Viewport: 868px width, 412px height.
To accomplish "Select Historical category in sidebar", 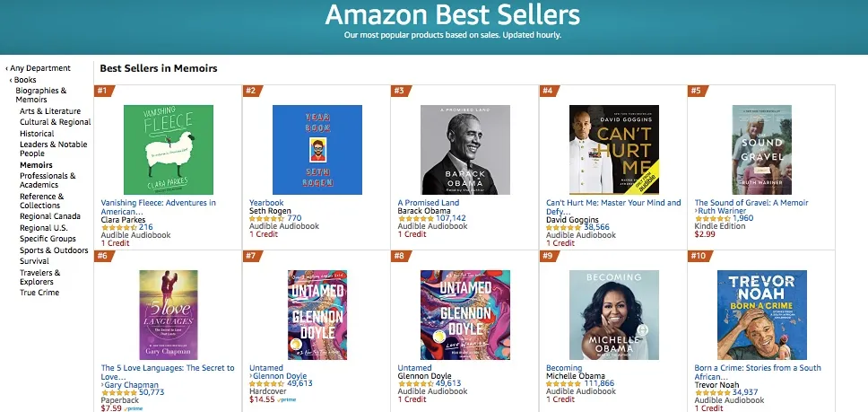I will [x=37, y=133].
